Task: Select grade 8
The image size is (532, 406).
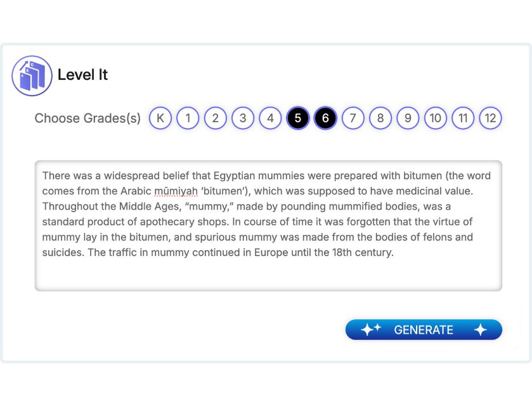Action: click(x=380, y=118)
